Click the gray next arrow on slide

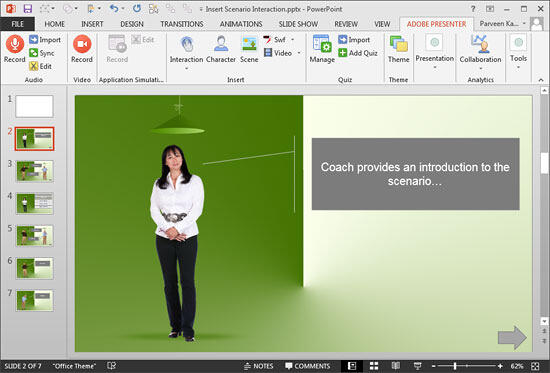(x=512, y=337)
